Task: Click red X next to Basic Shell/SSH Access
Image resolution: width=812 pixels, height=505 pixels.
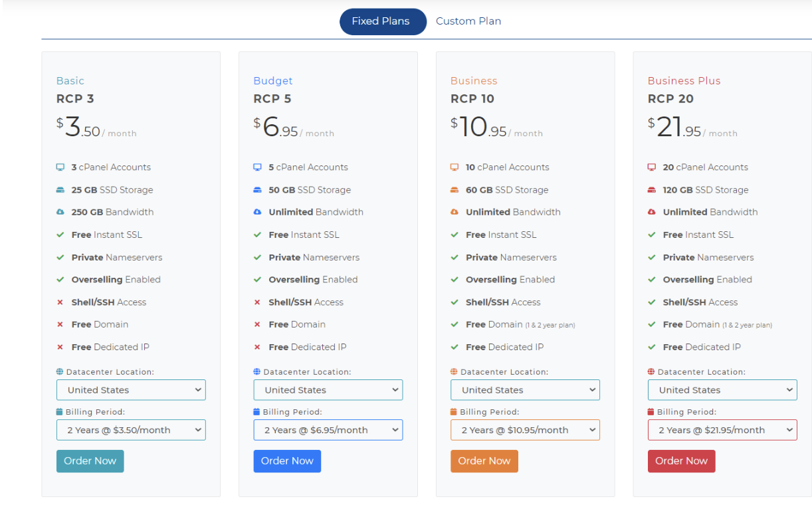Action: (x=60, y=302)
